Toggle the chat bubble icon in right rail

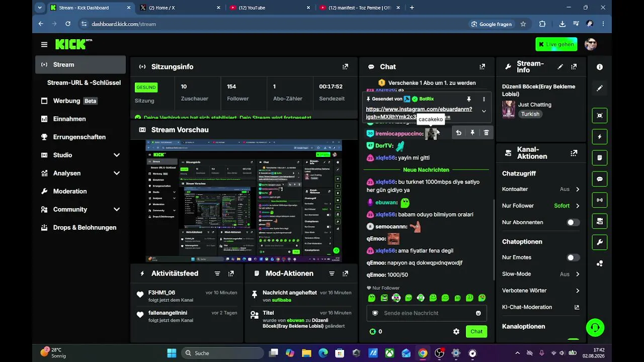click(599, 179)
